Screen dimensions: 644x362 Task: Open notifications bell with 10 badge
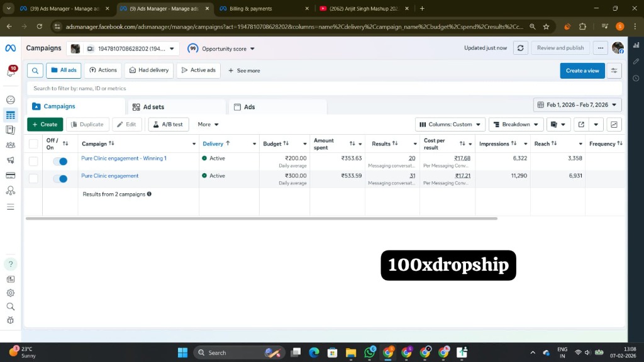click(x=11, y=72)
